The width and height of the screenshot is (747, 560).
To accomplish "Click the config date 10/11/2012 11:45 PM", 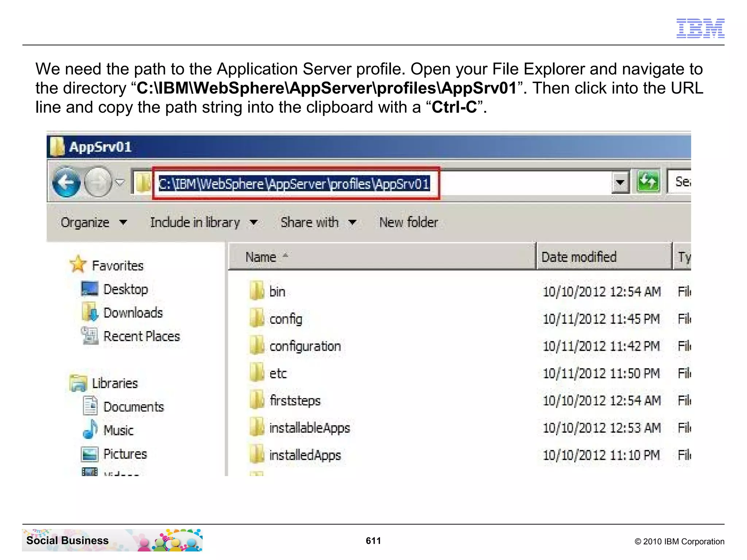I will pos(601,319).
